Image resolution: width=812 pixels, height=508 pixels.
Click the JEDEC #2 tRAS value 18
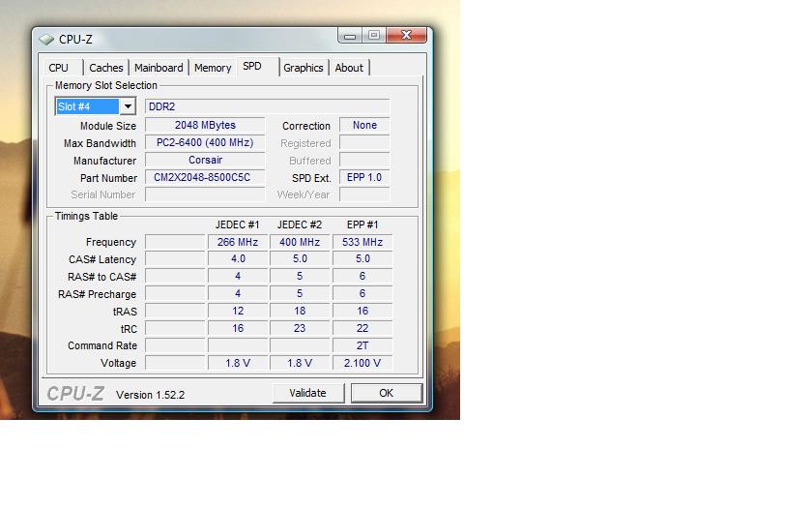tap(300, 311)
